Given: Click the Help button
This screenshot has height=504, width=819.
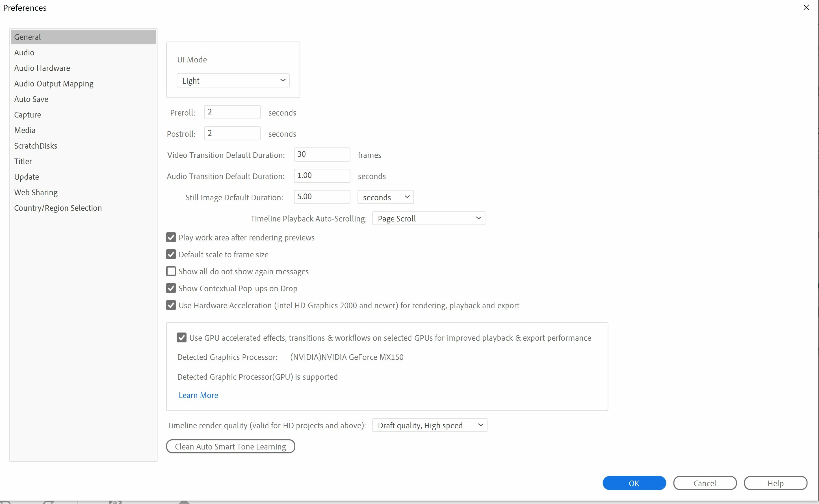Looking at the screenshot, I should click(775, 483).
